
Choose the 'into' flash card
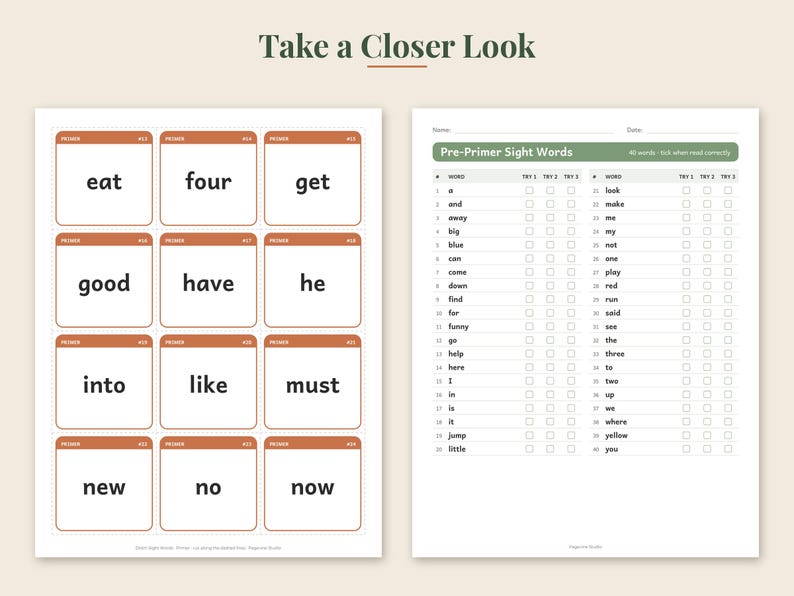(x=104, y=382)
